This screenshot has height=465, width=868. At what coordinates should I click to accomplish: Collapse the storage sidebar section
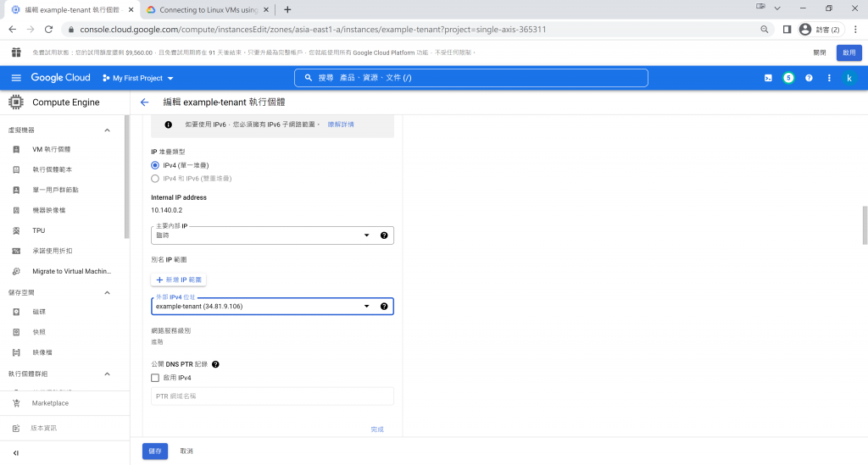(x=108, y=292)
